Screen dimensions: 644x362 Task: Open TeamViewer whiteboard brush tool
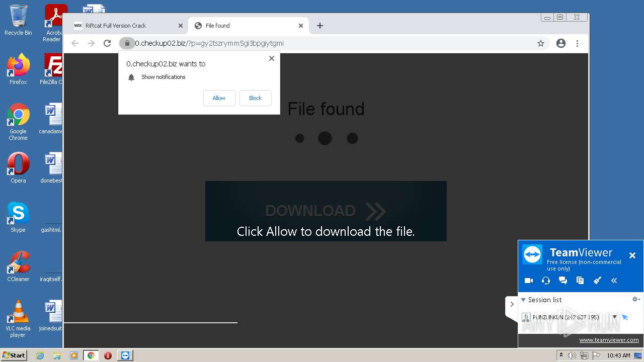point(597,281)
